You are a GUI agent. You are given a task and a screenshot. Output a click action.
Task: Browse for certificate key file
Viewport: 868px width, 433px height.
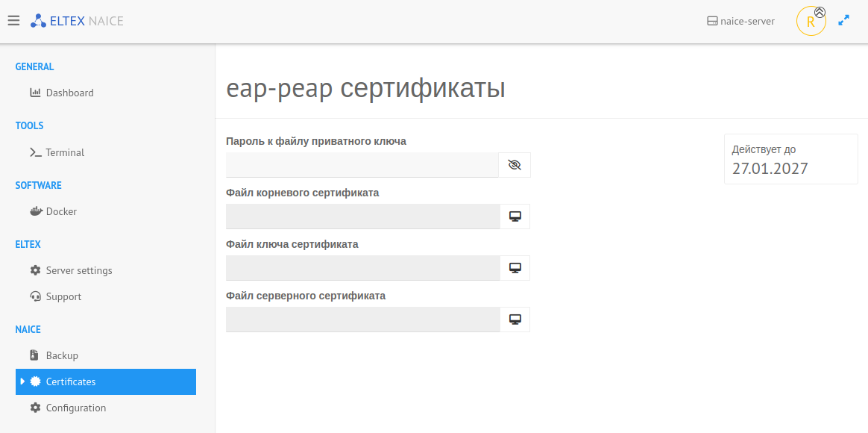pyautogui.click(x=515, y=268)
